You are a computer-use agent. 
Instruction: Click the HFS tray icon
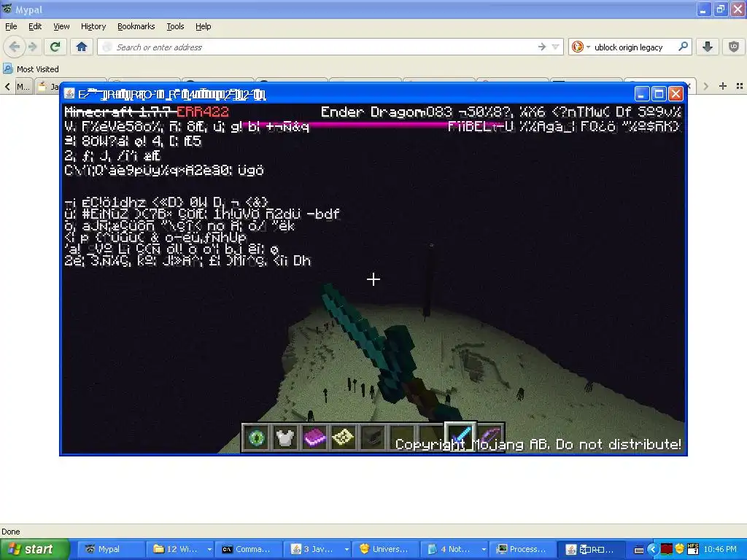(x=693, y=549)
